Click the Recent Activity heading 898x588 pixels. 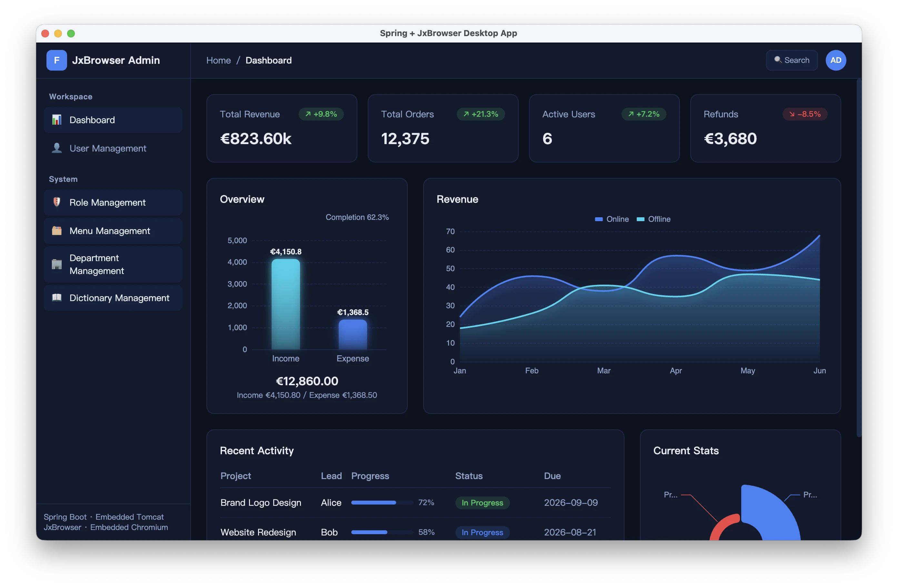pos(256,450)
